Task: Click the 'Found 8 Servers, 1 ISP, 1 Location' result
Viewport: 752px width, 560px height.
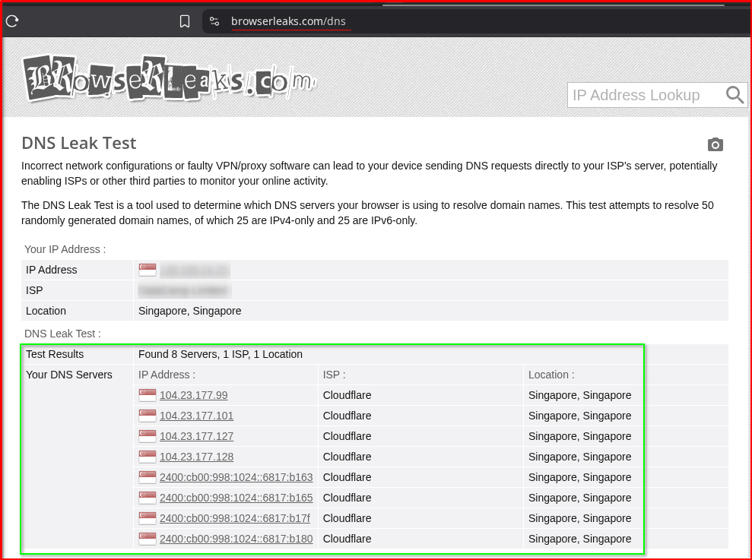Action: [221, 354]
